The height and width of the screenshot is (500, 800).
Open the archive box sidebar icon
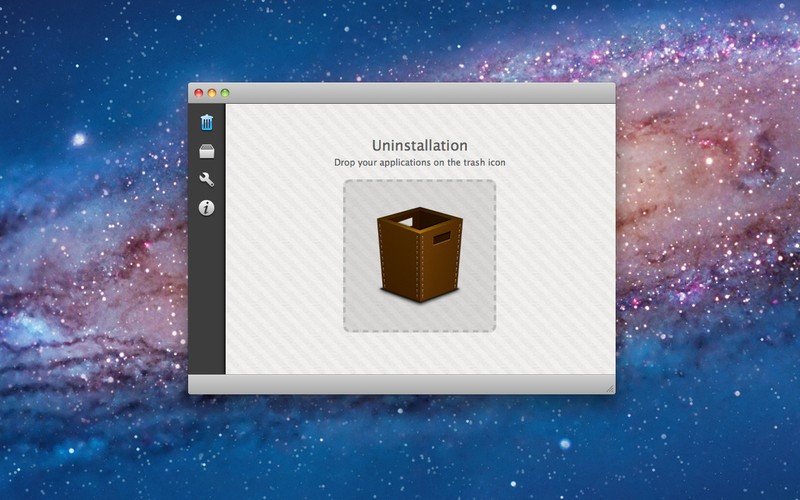(x=207, y=152)
